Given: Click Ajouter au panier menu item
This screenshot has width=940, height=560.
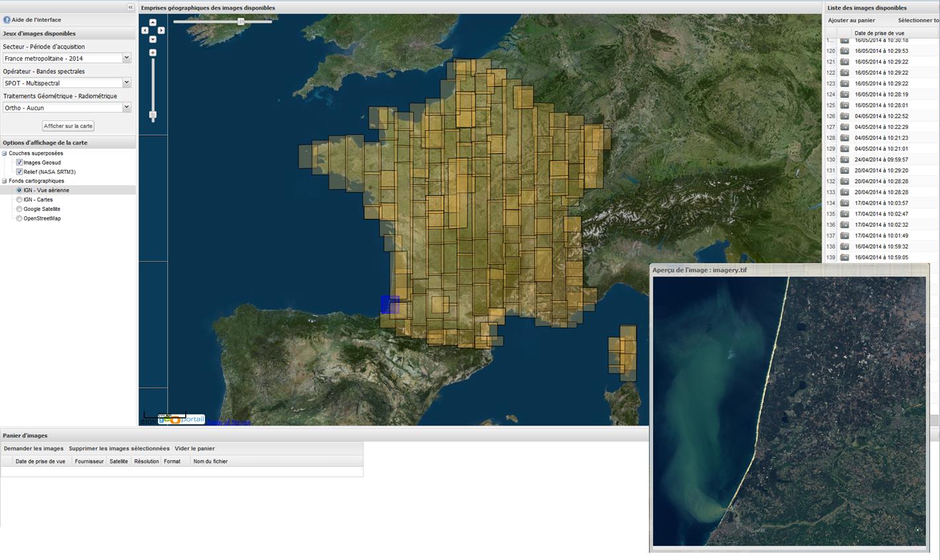Looking at the screenshot, I should (851, 20).
